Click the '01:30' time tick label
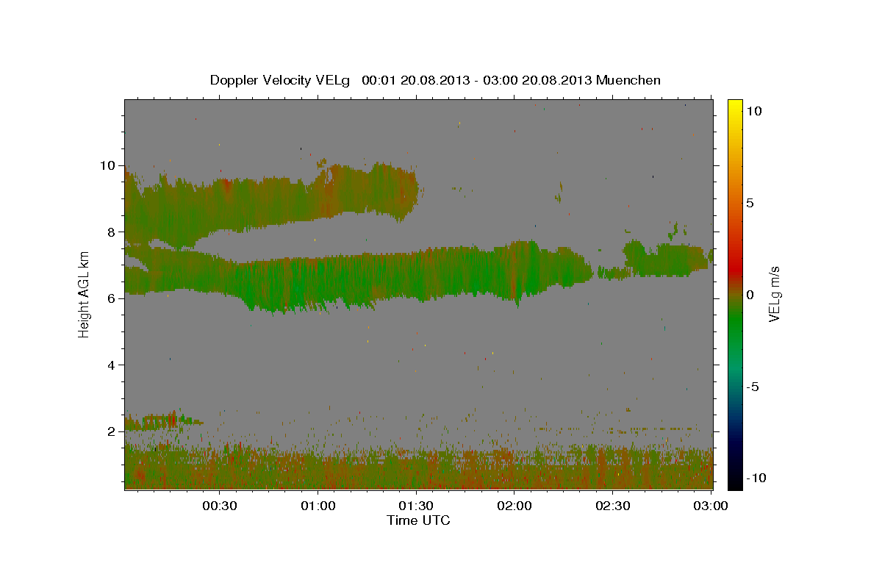The image size is (882, 588). click(416, 506)
